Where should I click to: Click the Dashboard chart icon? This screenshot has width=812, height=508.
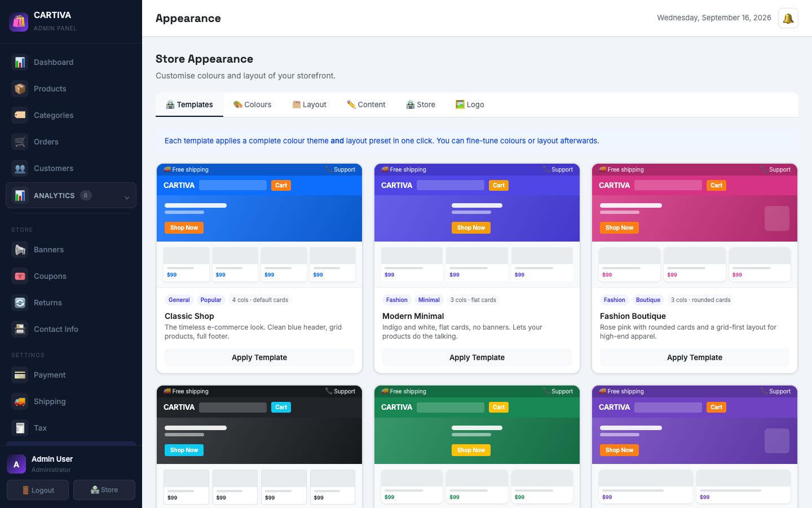[20, 62]
